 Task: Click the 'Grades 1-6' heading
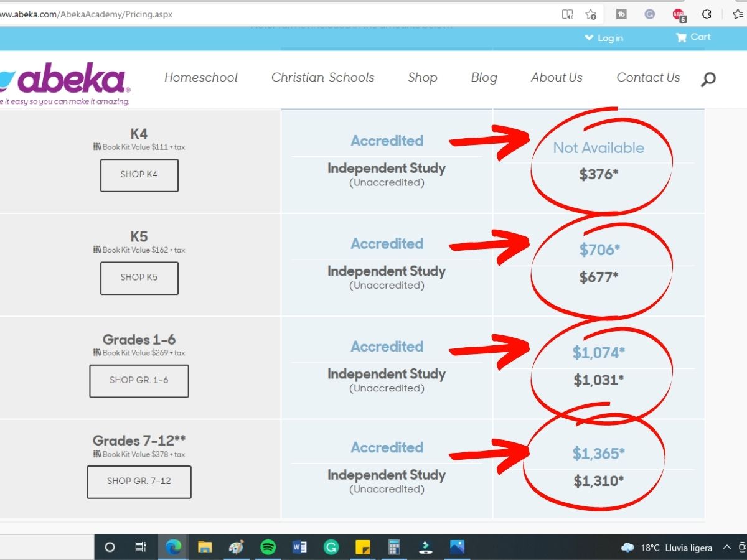[x=139, y=340]
